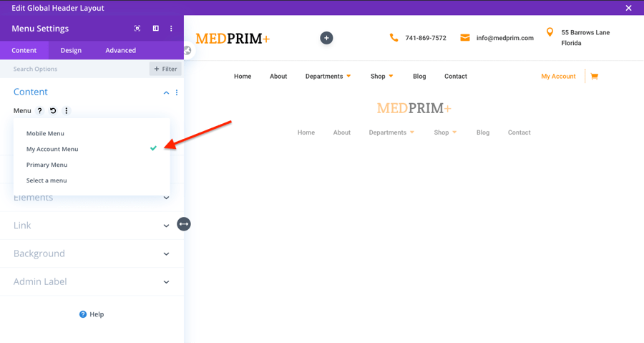Open Blog in the top navigation

(x=419, y=77)
